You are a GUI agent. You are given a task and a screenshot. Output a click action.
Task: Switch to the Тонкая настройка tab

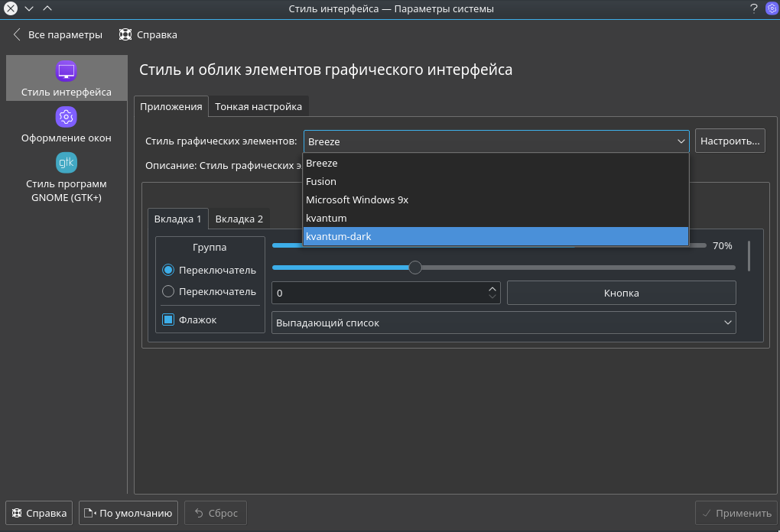[258, 106]
